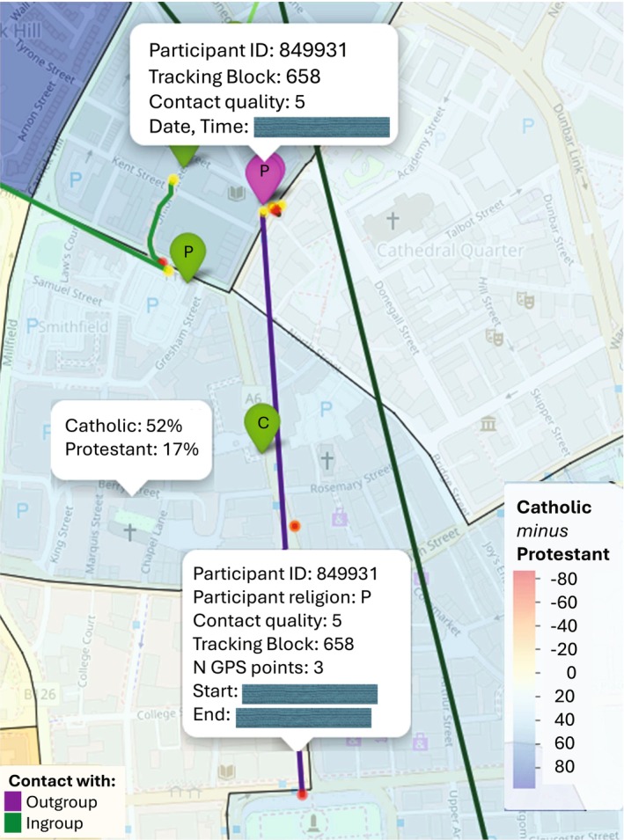Click the Samuel Street label
Image resolution: width=624 pixels, height=840 pixels.
[67, 290]
